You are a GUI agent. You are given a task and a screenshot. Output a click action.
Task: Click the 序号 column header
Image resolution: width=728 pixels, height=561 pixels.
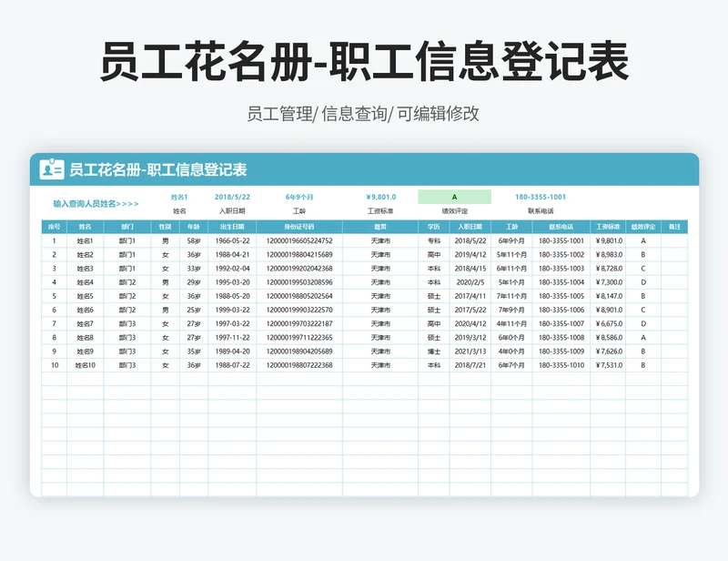point(54,227)
